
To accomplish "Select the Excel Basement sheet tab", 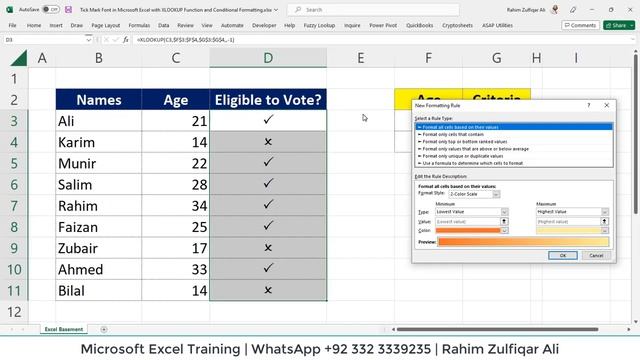I will click(64, 329).
